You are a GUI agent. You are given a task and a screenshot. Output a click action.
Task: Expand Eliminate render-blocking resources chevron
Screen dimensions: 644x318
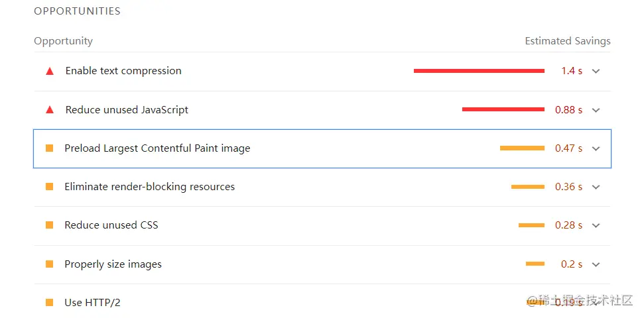[596, 187]
